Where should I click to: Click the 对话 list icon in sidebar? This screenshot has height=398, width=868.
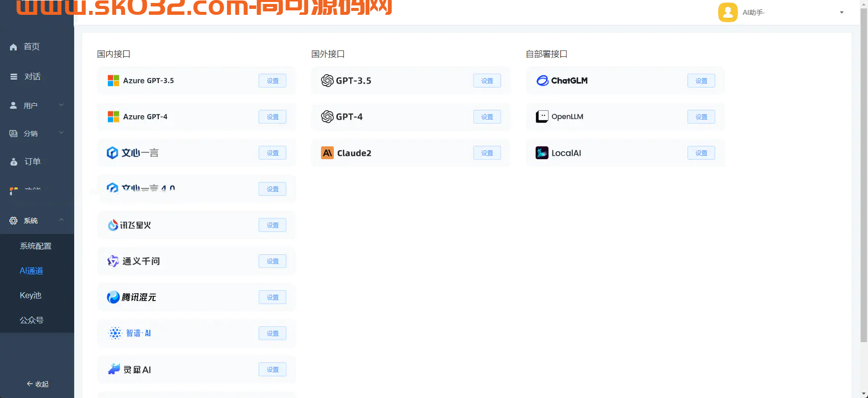click(x=14, y=77)
